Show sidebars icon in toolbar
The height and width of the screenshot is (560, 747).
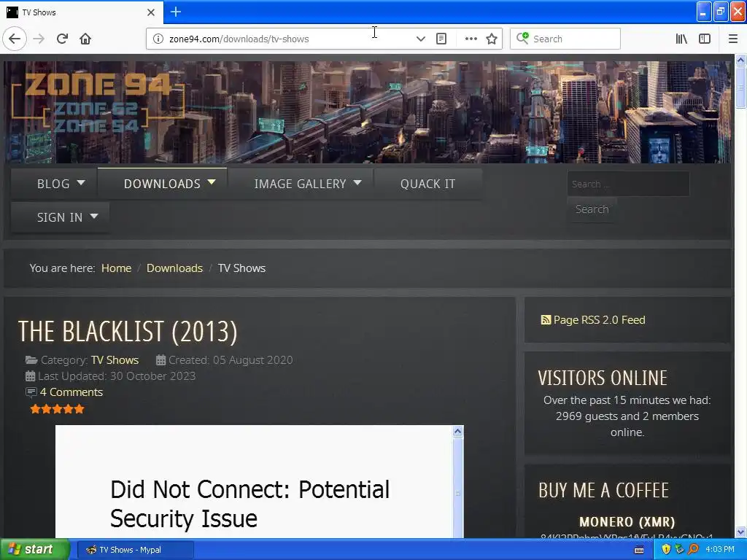705,39
